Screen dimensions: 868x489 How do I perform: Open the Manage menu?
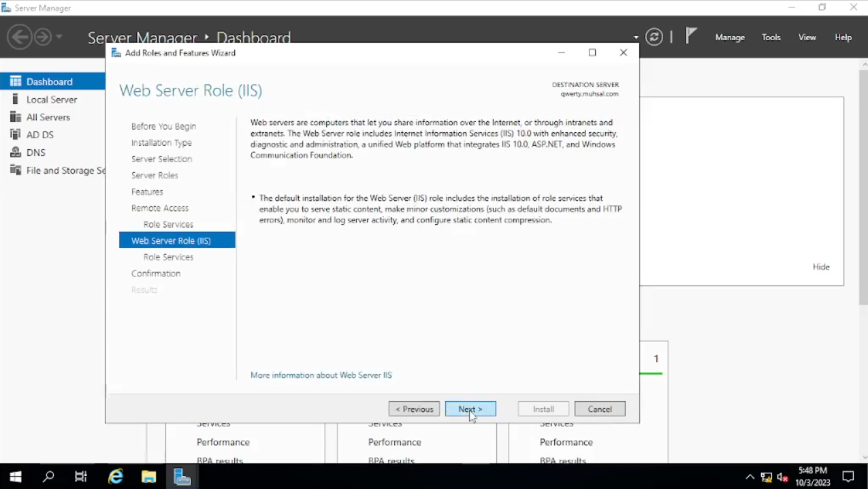point(730,37)
